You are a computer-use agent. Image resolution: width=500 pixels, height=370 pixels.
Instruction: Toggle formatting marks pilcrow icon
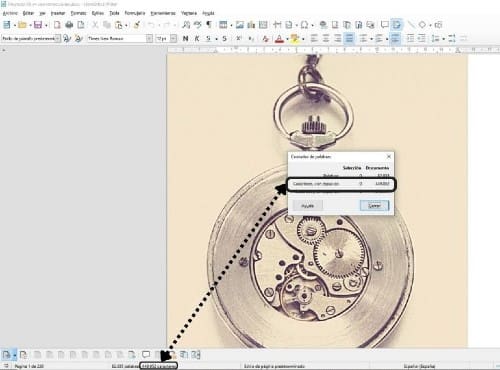[209, 25]
